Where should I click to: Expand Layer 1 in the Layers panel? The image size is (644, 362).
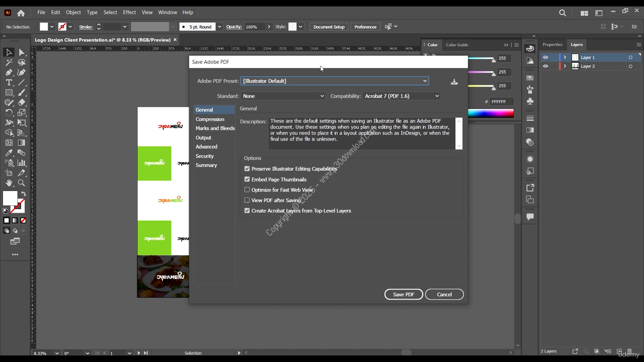point(565,57)
